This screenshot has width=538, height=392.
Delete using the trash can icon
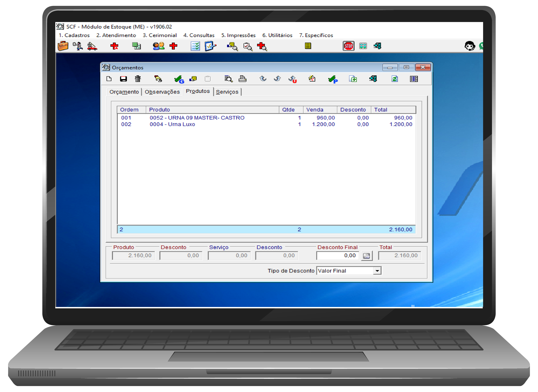click(x=138, y=79)
